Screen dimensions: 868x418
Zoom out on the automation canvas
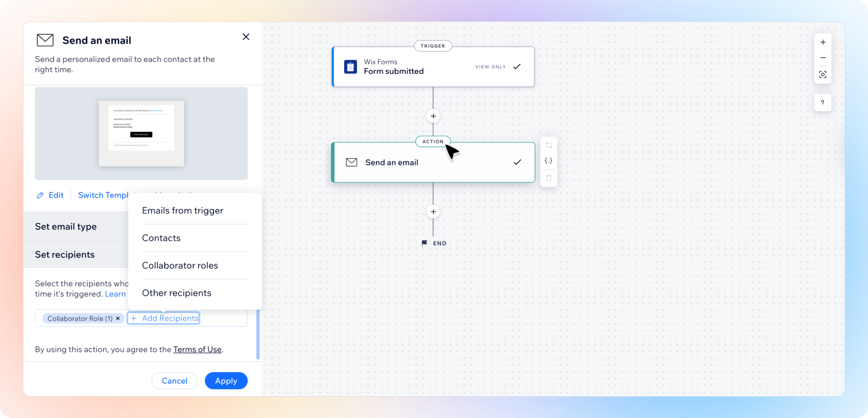pyautogui.click(x=823, y=58)
